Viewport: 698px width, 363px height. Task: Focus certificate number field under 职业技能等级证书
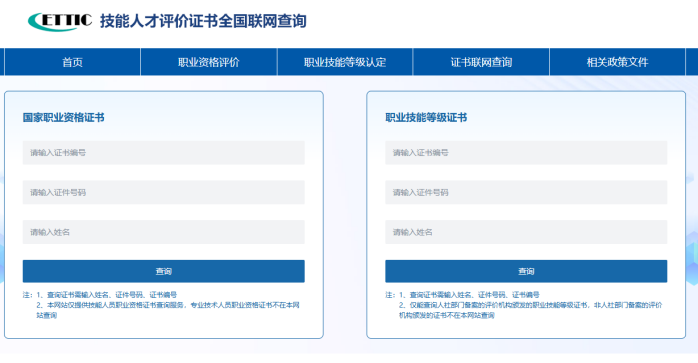click(526, 153)
